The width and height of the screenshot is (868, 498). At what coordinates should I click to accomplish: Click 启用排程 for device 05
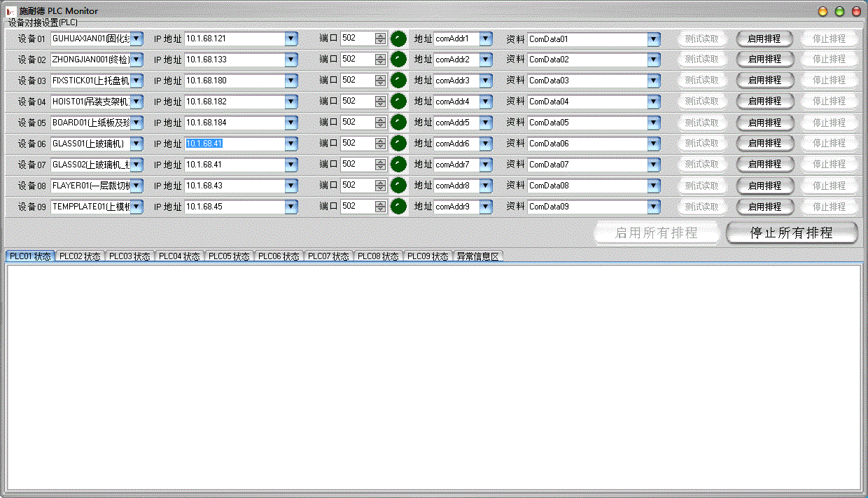764,123
